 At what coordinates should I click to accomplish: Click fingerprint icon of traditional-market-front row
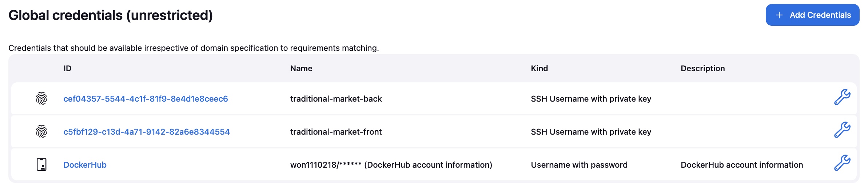(41, 131)
